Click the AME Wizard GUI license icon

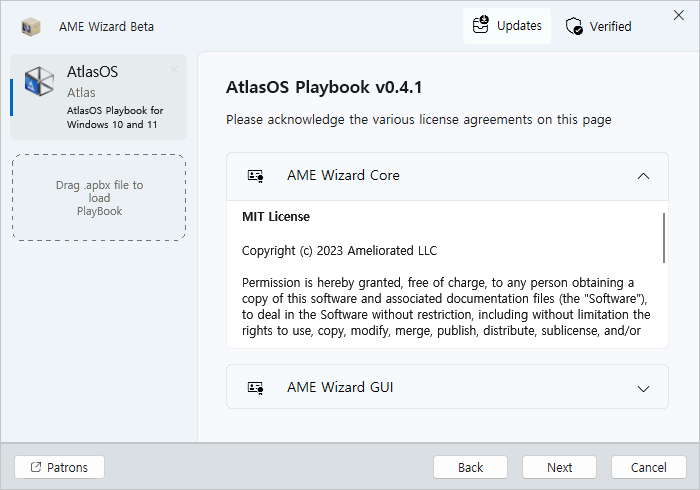tap(255, 388)
